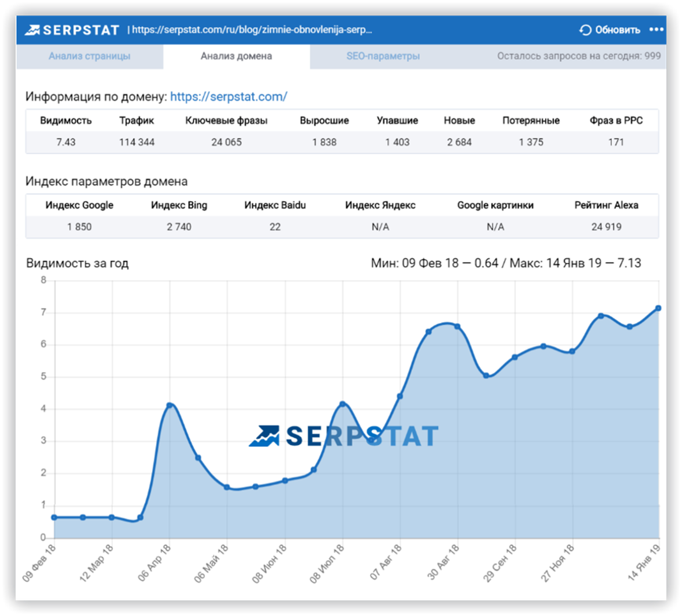Click the Ключевые фразы column header
Image resolution: width=682 pixels, height=616 pixels.
226,120
